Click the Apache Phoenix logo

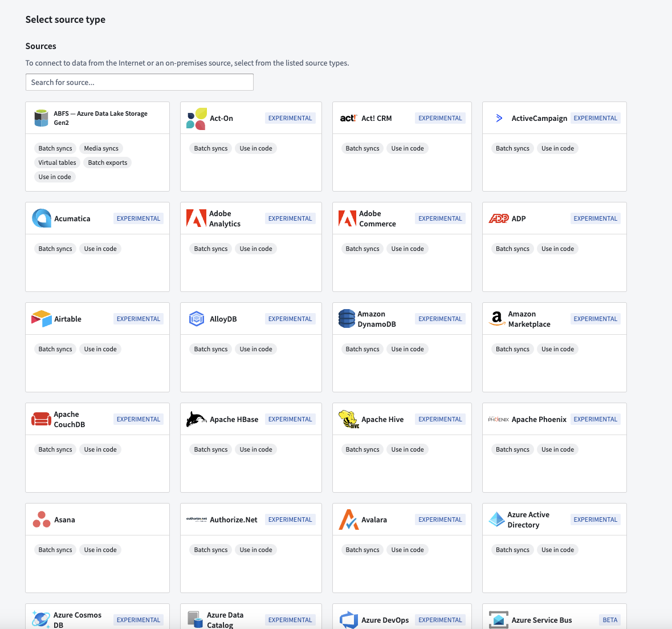click(498, 419)
